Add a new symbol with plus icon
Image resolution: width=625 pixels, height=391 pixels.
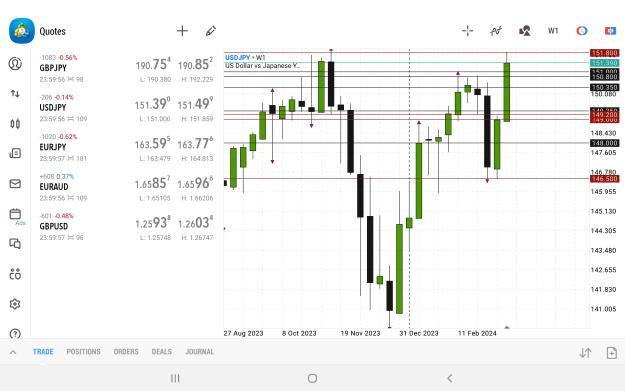(x=182, y=31)
